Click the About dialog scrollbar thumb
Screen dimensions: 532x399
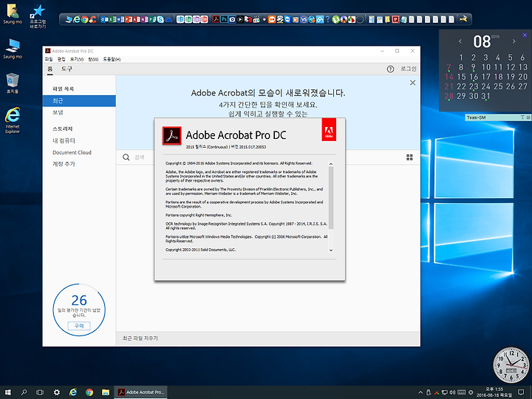(x=331, y=198)
